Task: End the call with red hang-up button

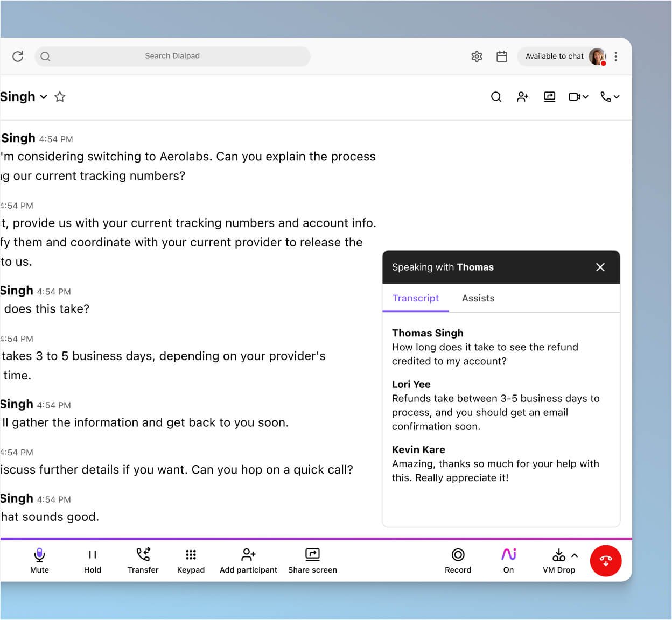Action: point(606,561)
